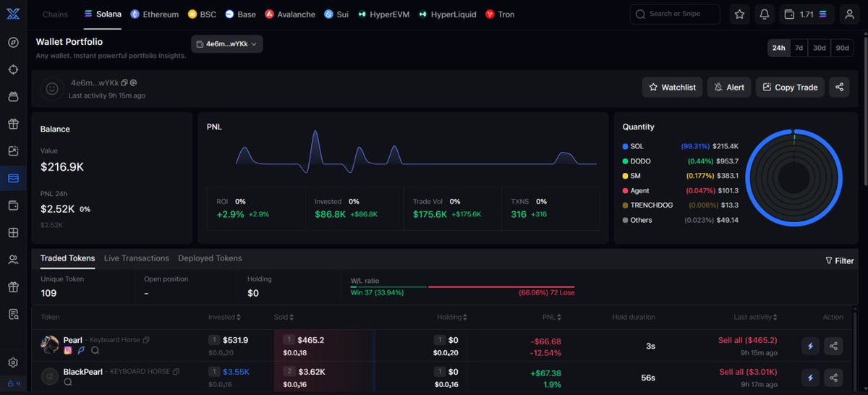Select the 7d time range
Screen dimensions: 868x395
point(799,48)
